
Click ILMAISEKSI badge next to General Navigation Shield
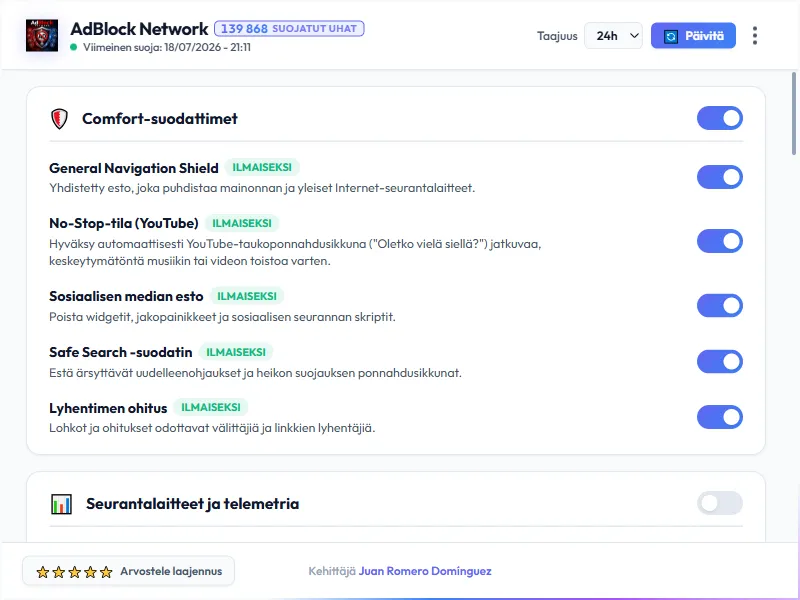tap(262, 167)
